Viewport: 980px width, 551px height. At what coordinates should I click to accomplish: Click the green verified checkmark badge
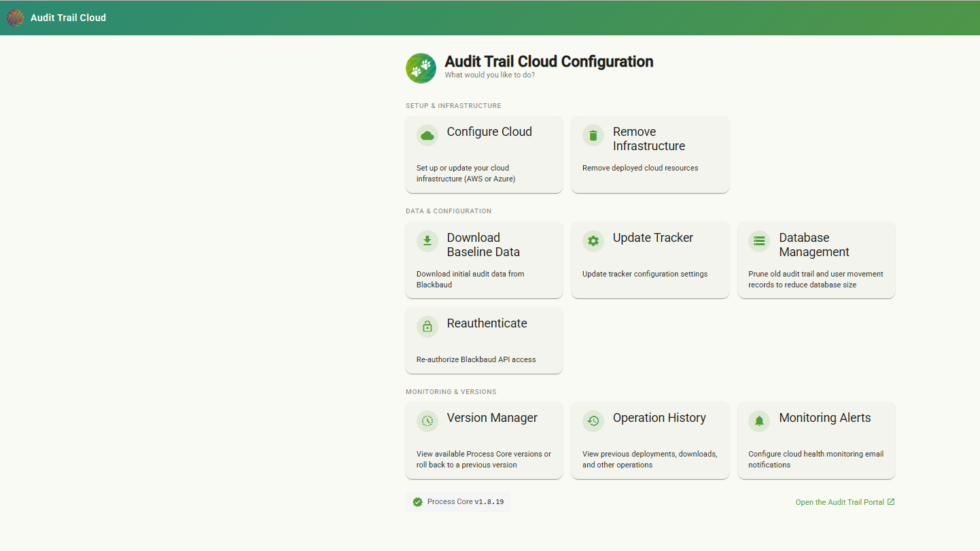point(417,502)
